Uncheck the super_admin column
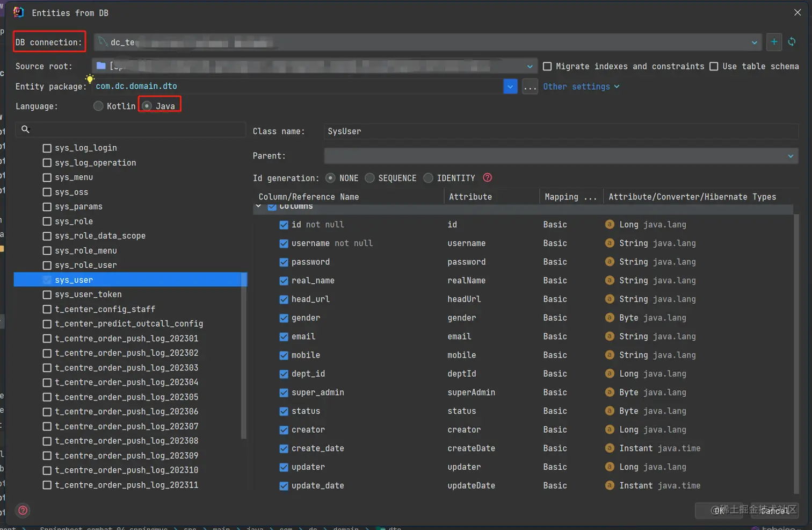 [284, 393]
